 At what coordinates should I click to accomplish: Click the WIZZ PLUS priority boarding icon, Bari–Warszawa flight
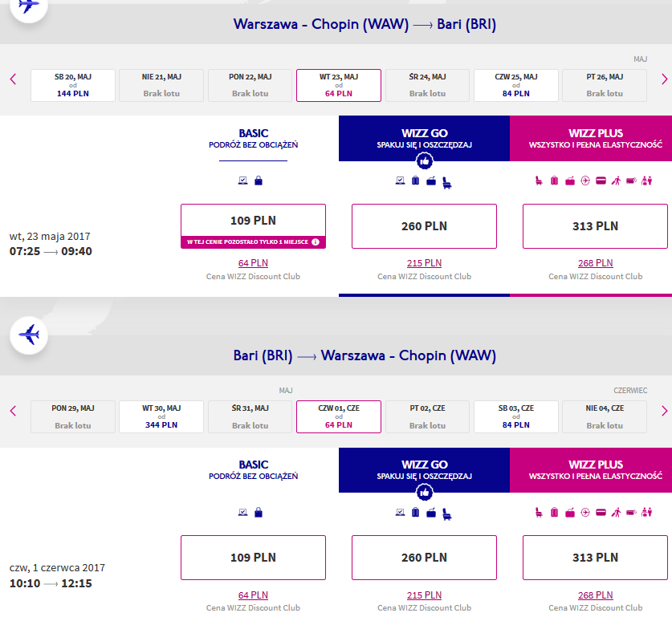point(616,512)
